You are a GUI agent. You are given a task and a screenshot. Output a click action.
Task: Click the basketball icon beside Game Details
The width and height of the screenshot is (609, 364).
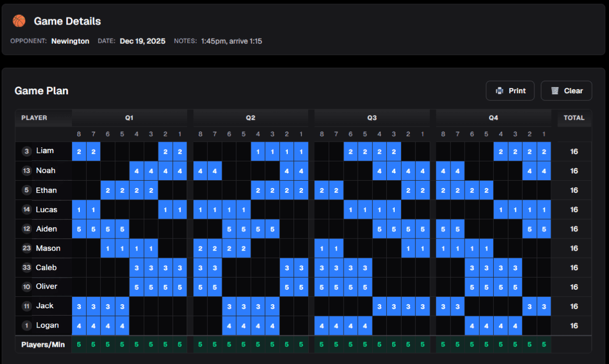[x=19, y=21]
